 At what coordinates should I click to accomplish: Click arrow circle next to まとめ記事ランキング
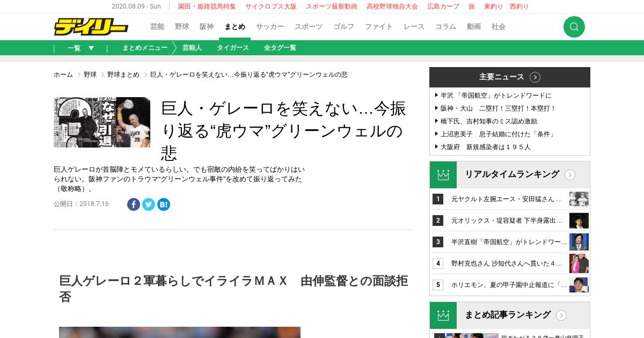coord(561,315)
